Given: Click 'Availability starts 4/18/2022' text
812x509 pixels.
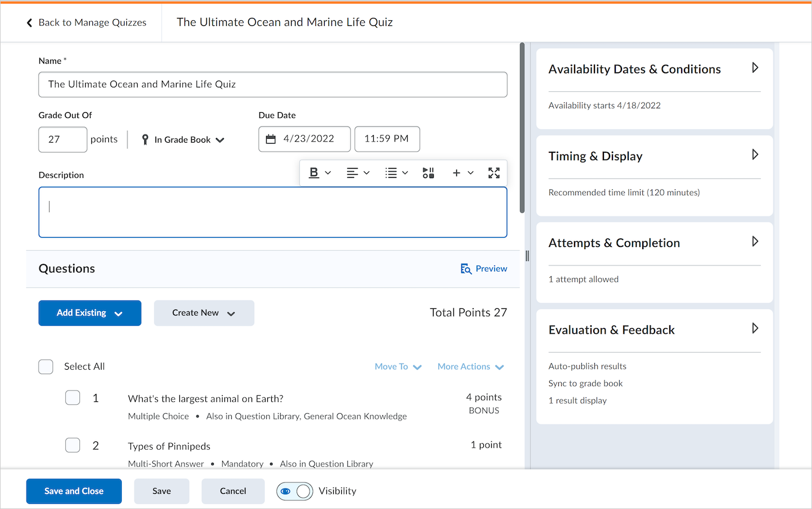Looking at the screenshot, I should tap(604, 105).
